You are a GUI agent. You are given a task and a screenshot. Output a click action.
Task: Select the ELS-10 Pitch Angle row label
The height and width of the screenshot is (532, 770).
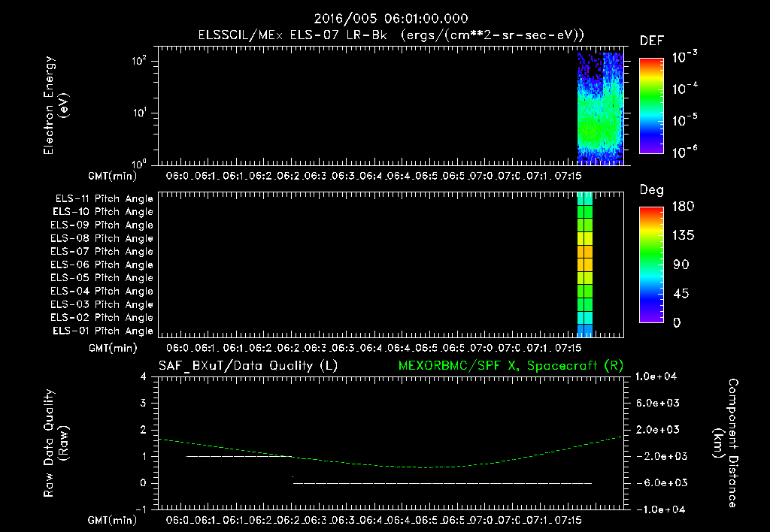click(x=103, y=212)
